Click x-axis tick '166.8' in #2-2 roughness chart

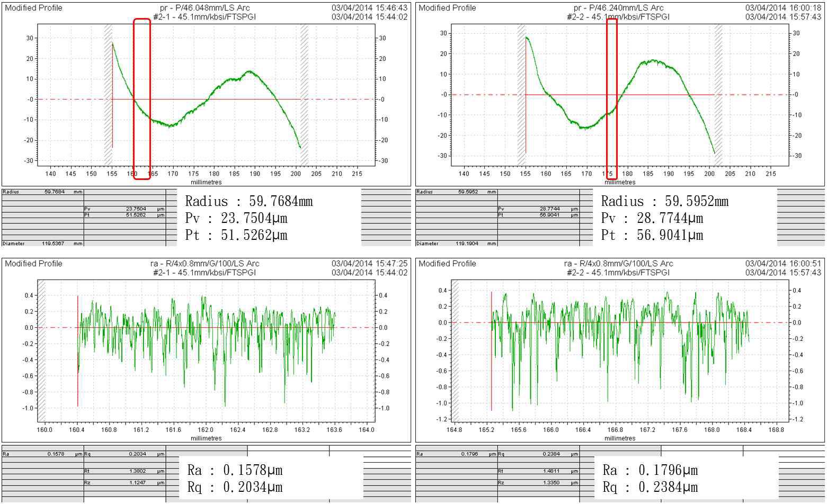(x=615, y=430)
